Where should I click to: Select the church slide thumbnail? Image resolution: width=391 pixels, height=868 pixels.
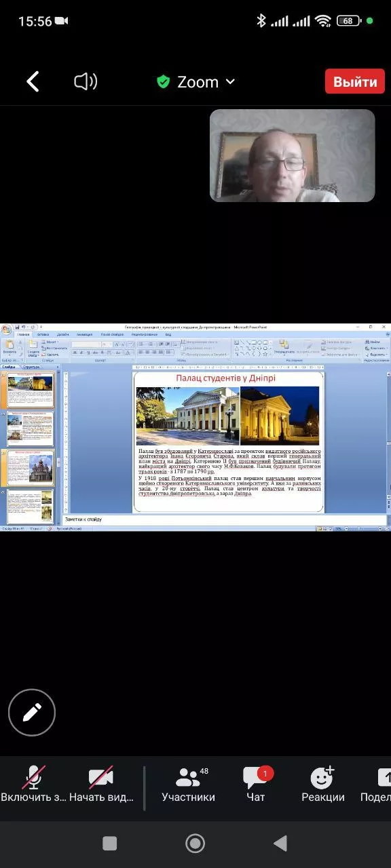click(31, 468)
